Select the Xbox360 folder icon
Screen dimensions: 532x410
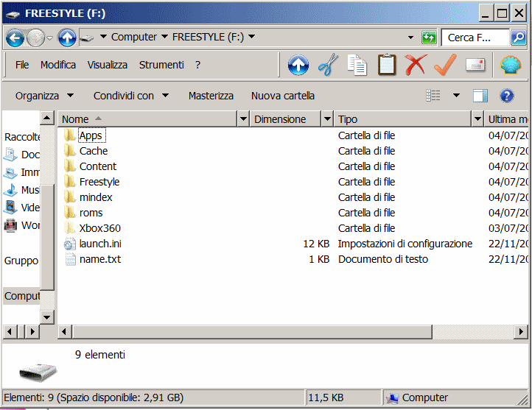(69, 228)
